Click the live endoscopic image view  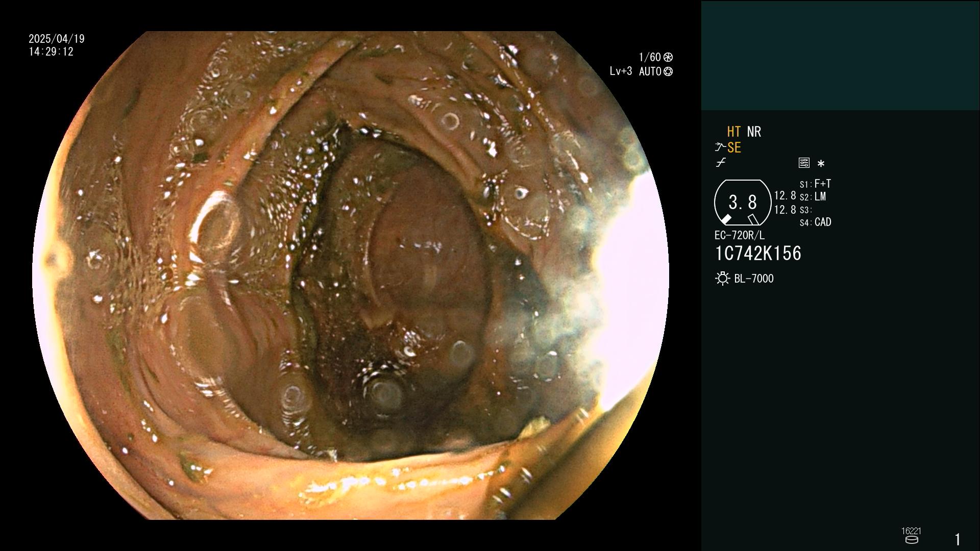pyautogui.click(x=351, y=275)
